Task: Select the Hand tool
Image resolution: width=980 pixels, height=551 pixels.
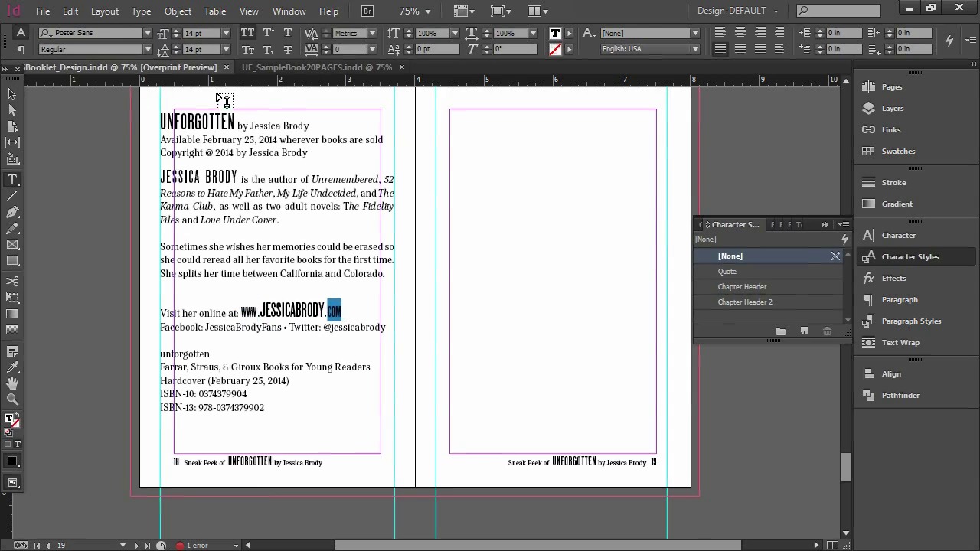Action: click(x=12, y=383)
